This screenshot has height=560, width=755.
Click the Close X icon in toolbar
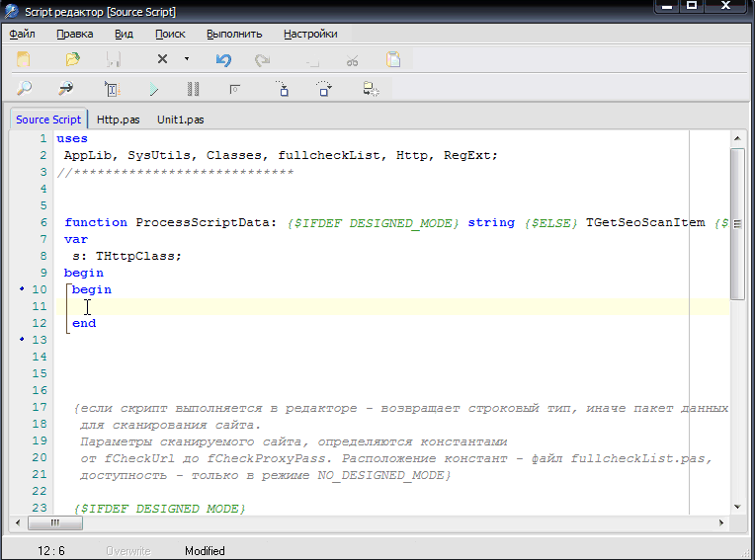click(162, 60)
